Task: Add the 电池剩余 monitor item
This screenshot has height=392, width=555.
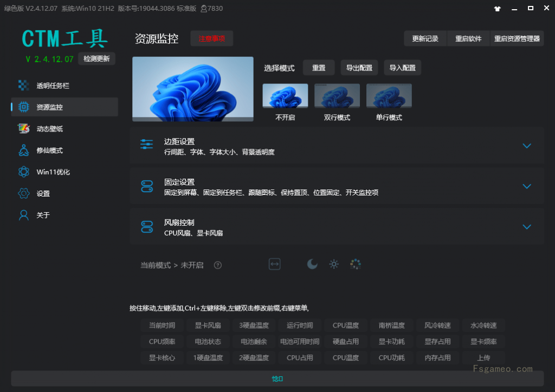Action: pyautogui.click(x=254, y=342)
